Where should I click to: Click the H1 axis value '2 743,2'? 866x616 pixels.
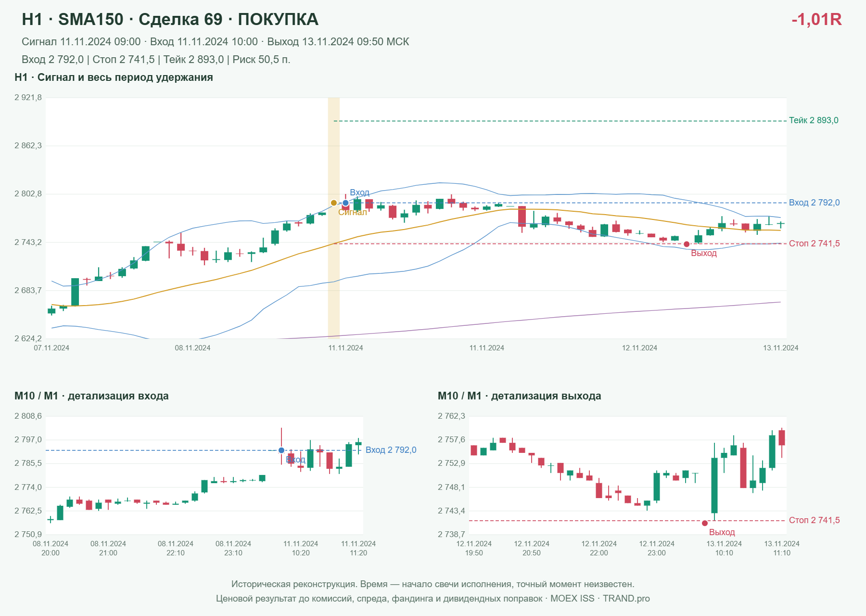click(28, 242)
